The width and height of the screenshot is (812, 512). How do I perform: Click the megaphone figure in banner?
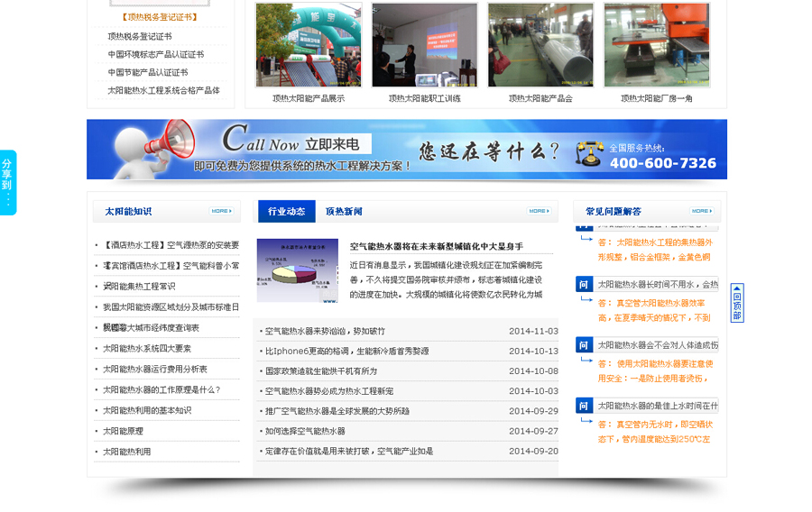point(154,148)
